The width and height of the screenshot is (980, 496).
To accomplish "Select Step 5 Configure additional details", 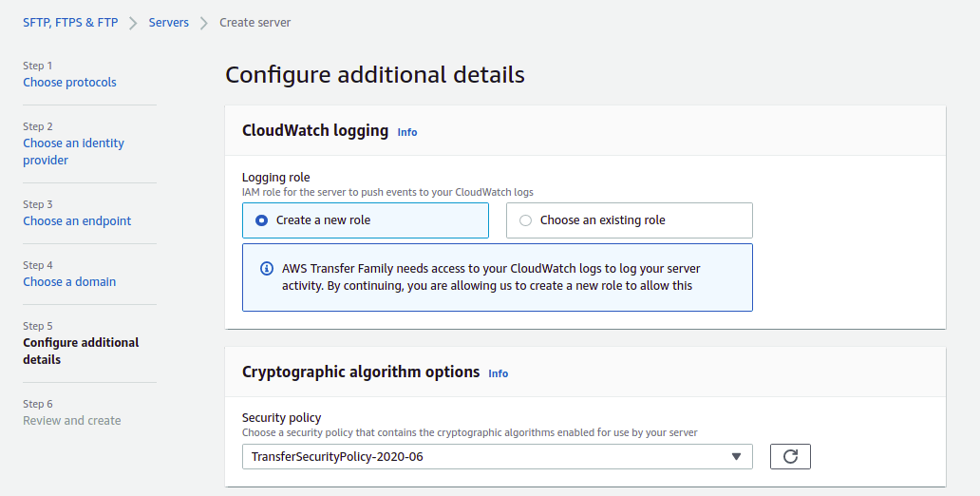I will click(81, 351).
